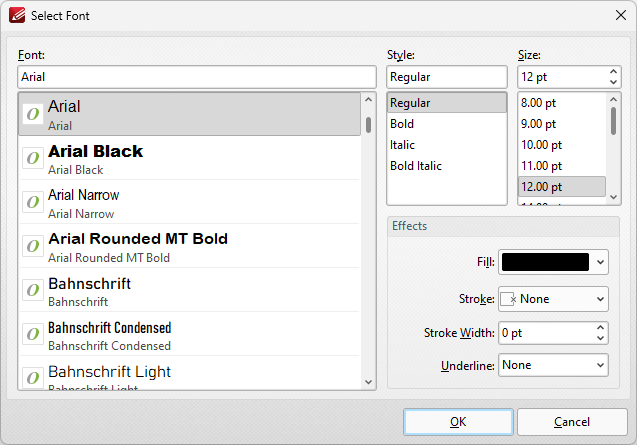The width and height of the screenshot is (637, 445).
Task: Click the font list scrollbar thumb
Action: tap(368, 125)
